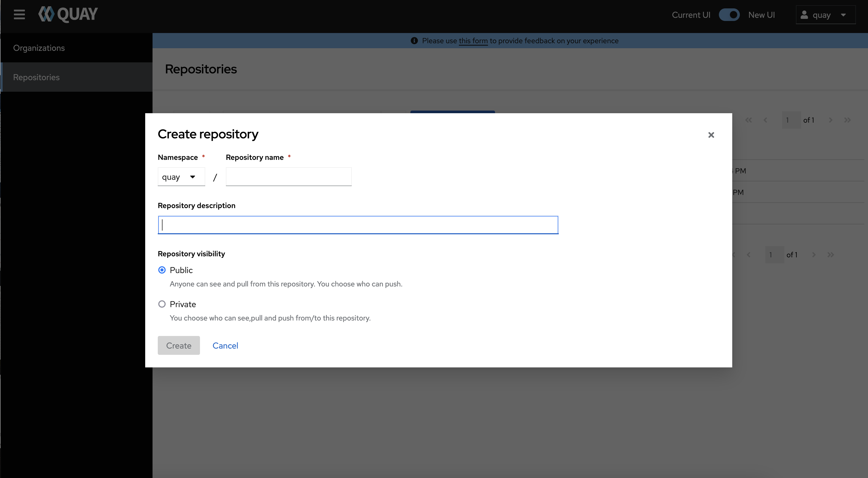Open the 'this form' feedback link

[x=473, y=41]
